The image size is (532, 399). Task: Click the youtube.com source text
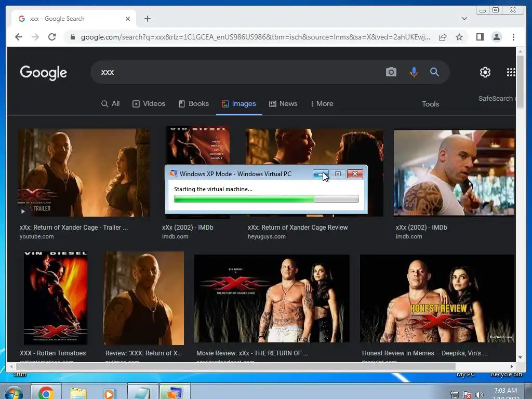(37, 236)
